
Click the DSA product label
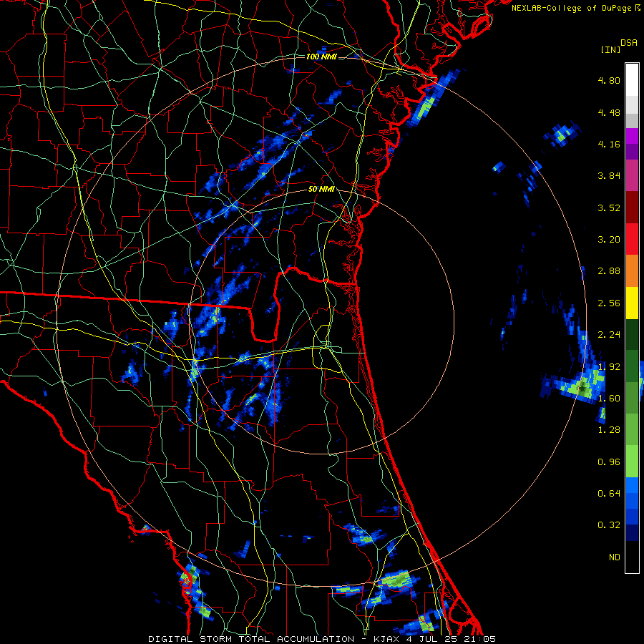(629, 43)
